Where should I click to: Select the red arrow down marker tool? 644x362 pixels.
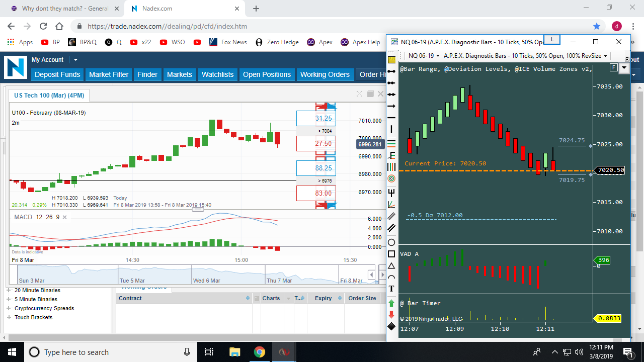pos(391,315)
